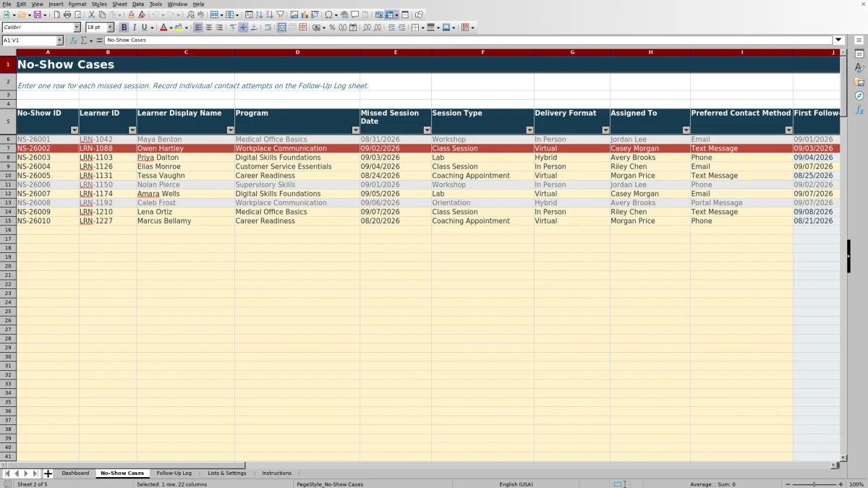This screenshot has width=868, height=488.
Task: Toggle Italic formatting
Action: (134, 27)
